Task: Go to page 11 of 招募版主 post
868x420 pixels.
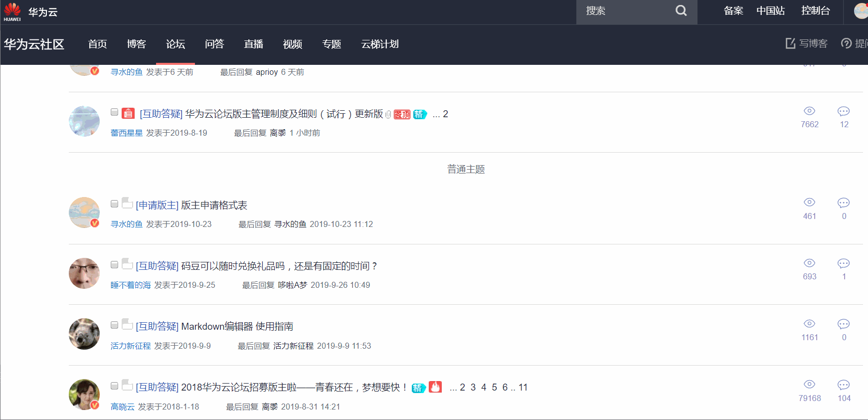Action: click(523, 387)
